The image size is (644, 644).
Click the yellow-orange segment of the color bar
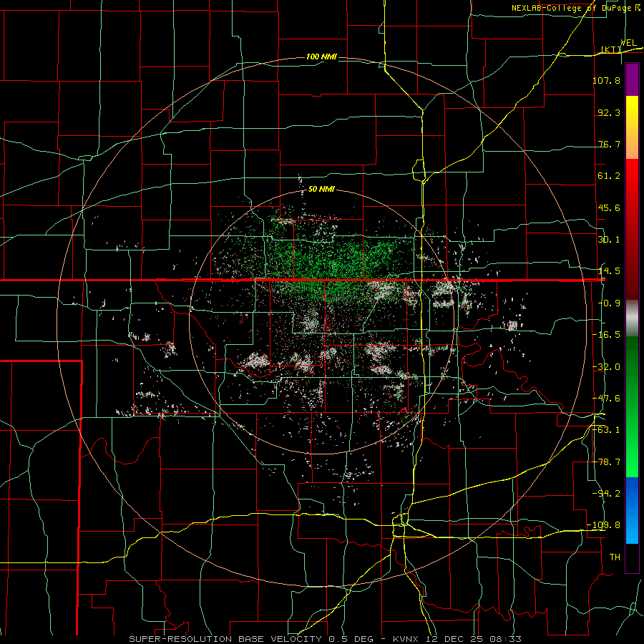pos(632,127)
